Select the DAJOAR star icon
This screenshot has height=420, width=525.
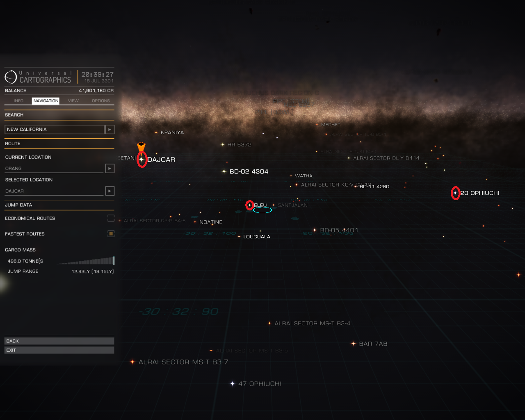coord(142,159)
